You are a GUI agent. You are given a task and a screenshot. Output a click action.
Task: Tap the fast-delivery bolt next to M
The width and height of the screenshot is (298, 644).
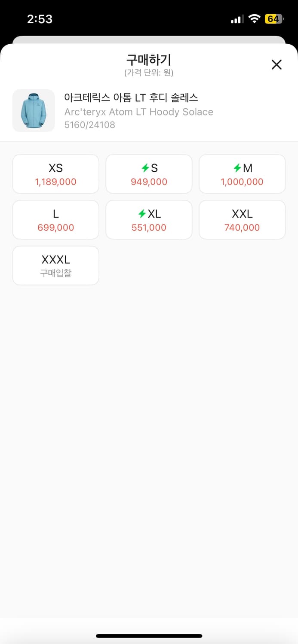click(x=237, y=168)
